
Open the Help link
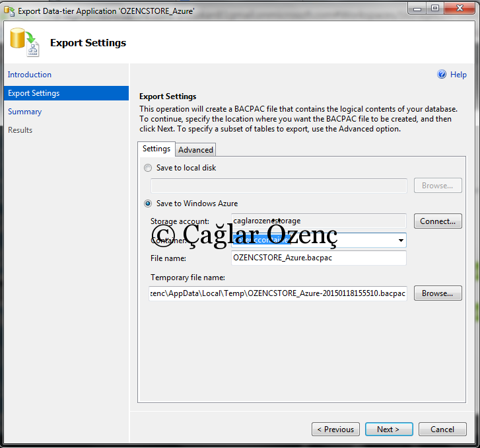[458, 75]
